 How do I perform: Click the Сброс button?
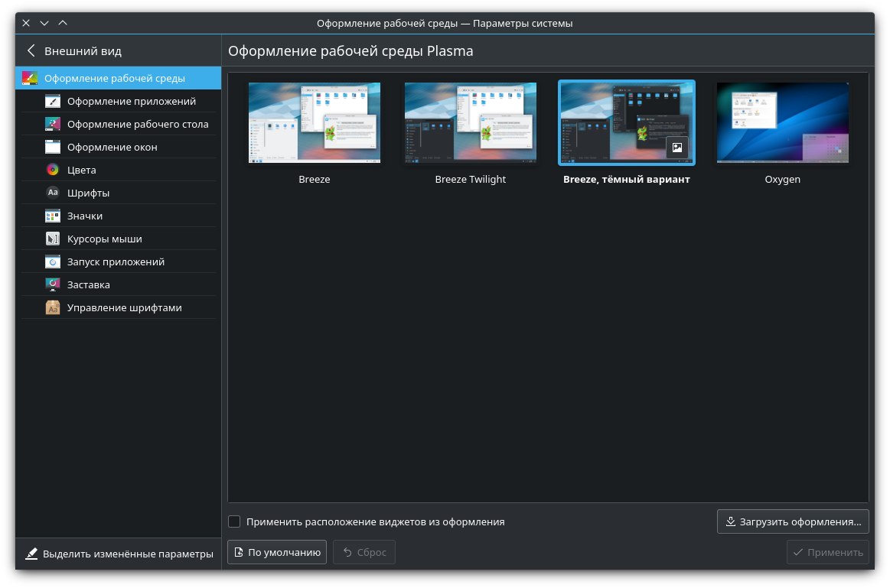tap(364, 552)
